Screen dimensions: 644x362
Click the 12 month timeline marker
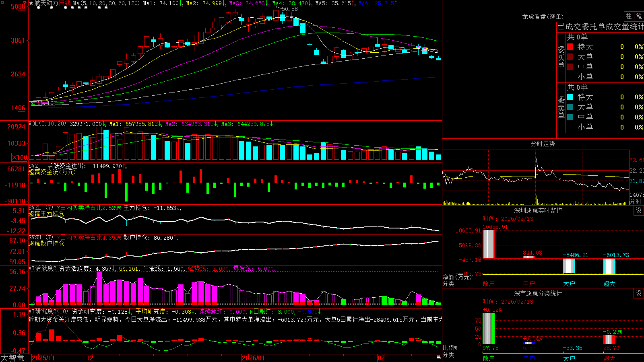coord(90,358)
